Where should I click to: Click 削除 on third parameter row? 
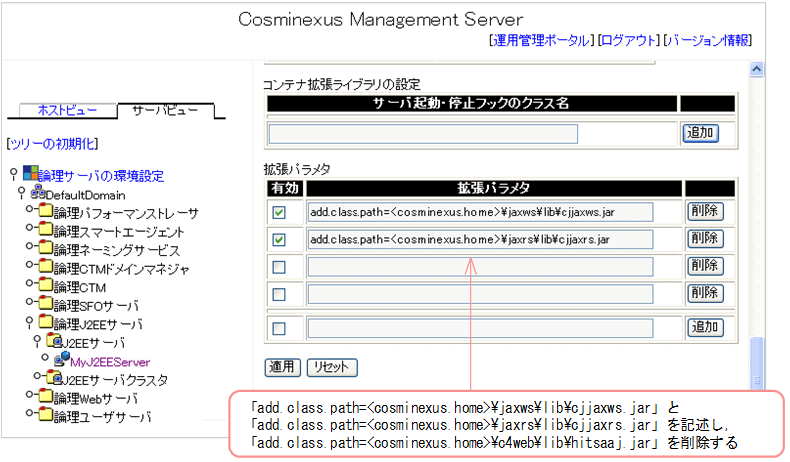coord(705,266)
